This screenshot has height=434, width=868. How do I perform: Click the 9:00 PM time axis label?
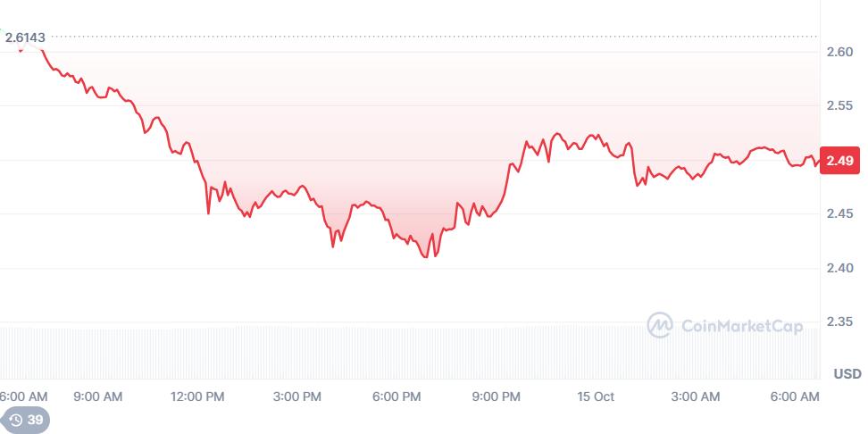(x=497, y=396)
